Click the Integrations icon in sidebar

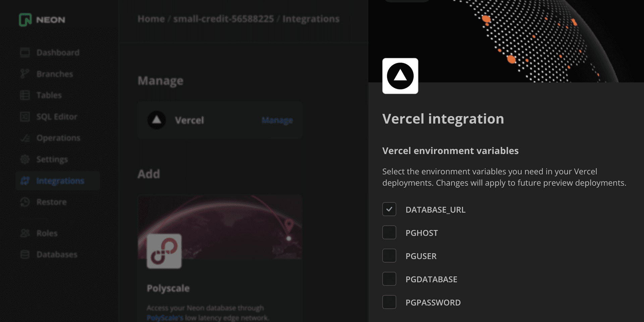(25, 181)
